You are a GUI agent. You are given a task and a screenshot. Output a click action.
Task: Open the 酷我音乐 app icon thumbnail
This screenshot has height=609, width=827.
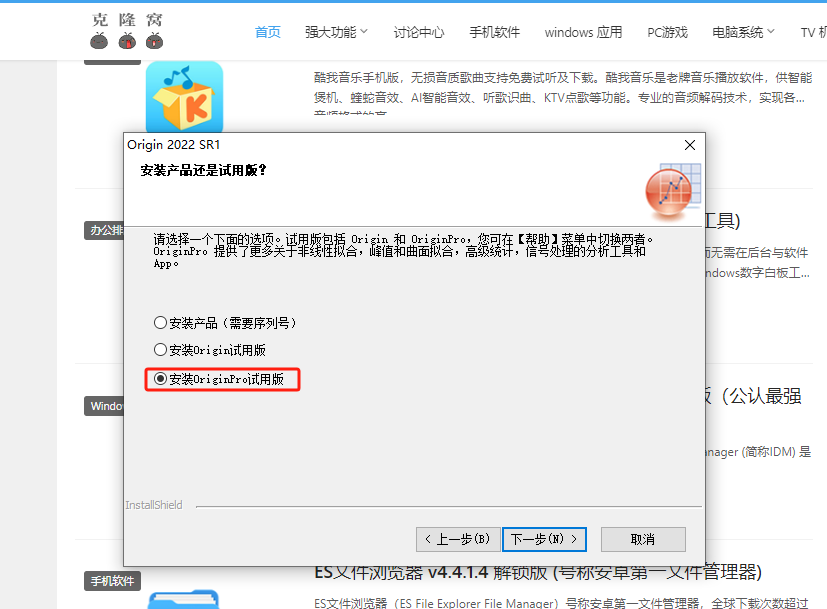[x=184, y=96]
